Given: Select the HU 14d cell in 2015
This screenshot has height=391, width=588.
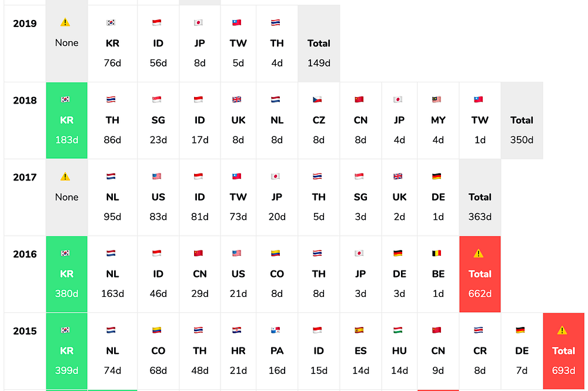Looking at the screenshot, I should 399,351.
